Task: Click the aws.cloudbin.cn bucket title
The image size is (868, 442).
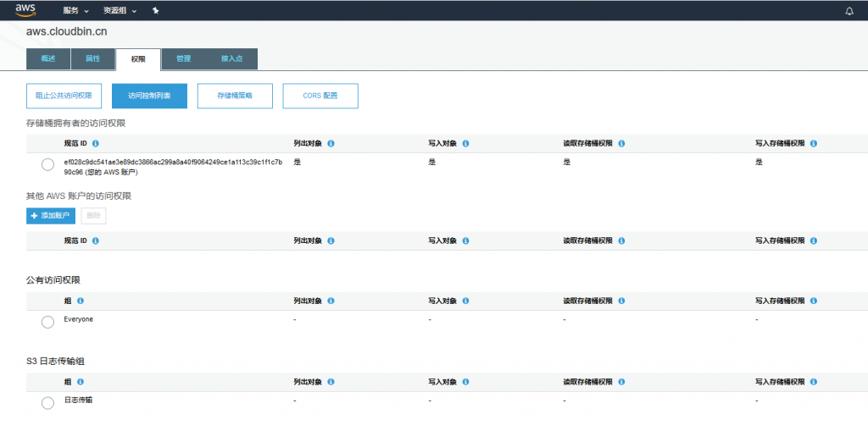Action: point(66,32)
